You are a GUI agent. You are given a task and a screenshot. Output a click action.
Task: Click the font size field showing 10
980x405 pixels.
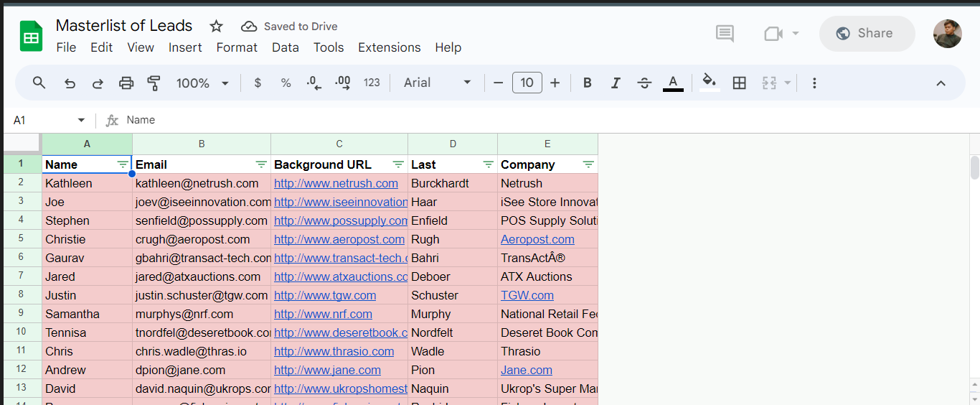(527, 83)
